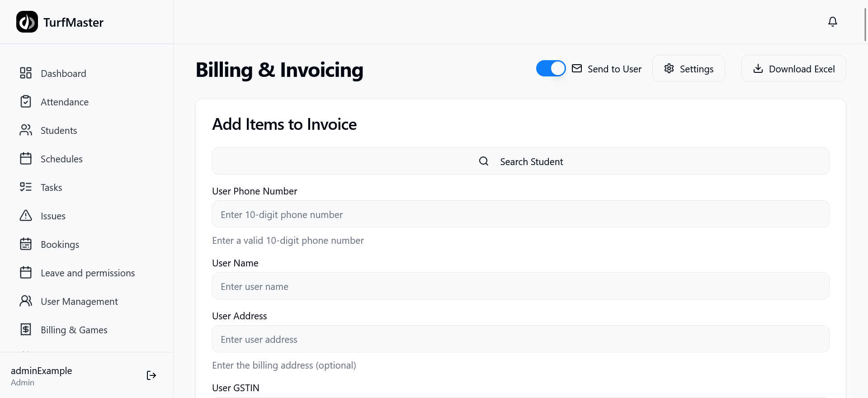Click the adminExample account name
Viewport: 868px width, 398px height.
coord(42,371)
